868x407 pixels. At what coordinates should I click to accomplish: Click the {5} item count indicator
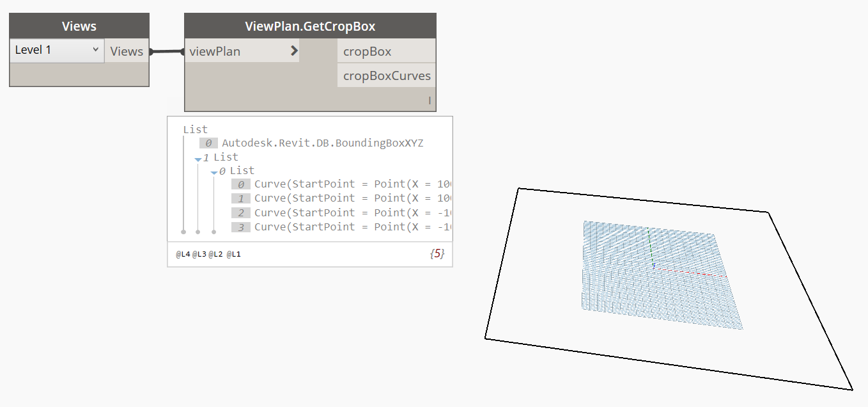click(437, 254)
